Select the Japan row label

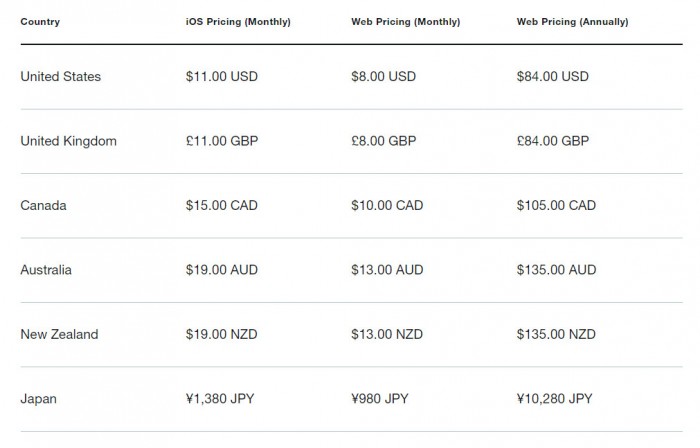(x=38, y=399)
